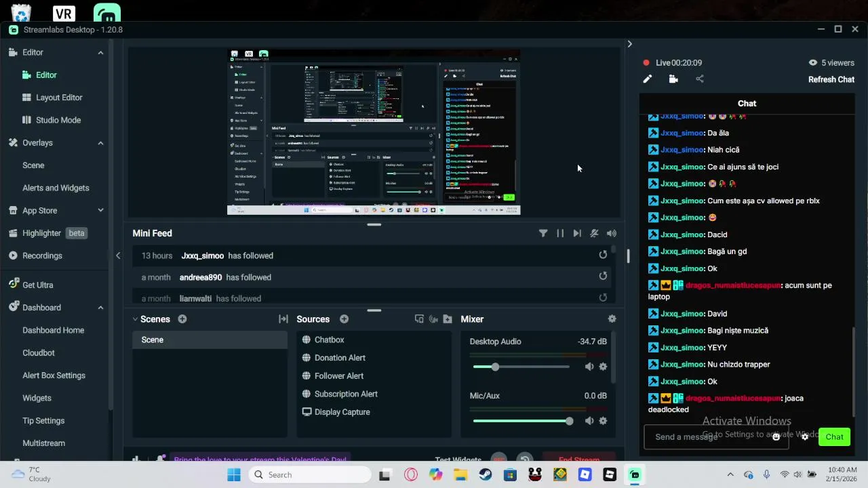
Task: Add a new scene with plus icon
Action: 182,319
